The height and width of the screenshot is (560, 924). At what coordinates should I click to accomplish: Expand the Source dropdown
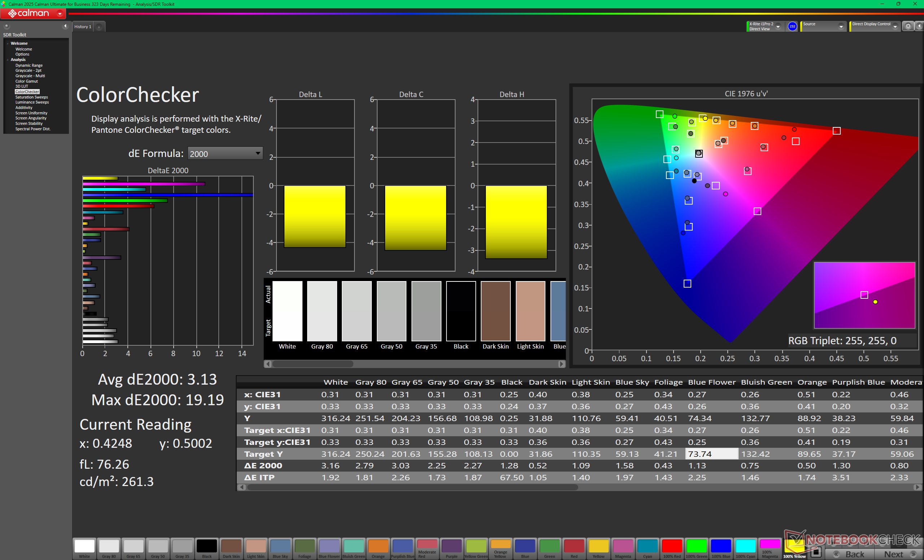[841, 27]
